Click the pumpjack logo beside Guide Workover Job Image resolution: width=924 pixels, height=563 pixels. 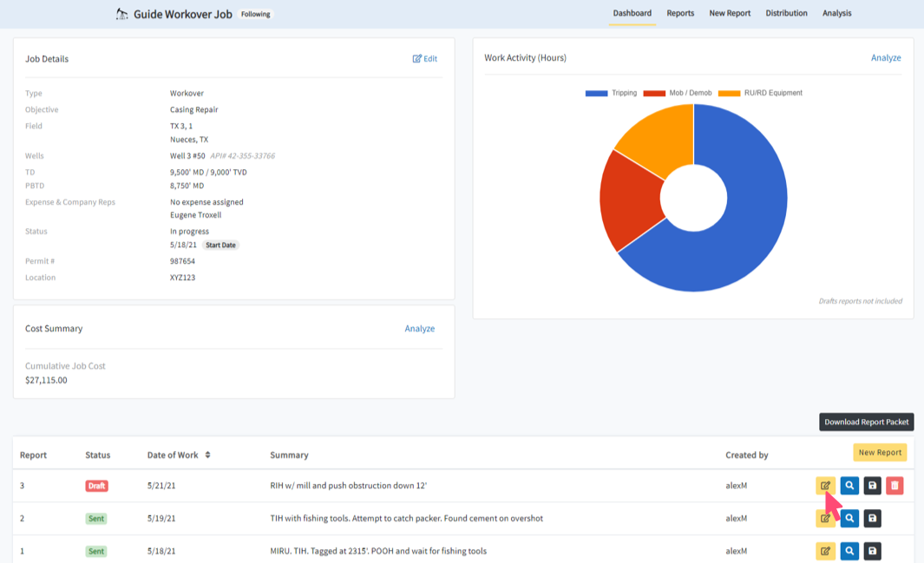click(122, 14)
